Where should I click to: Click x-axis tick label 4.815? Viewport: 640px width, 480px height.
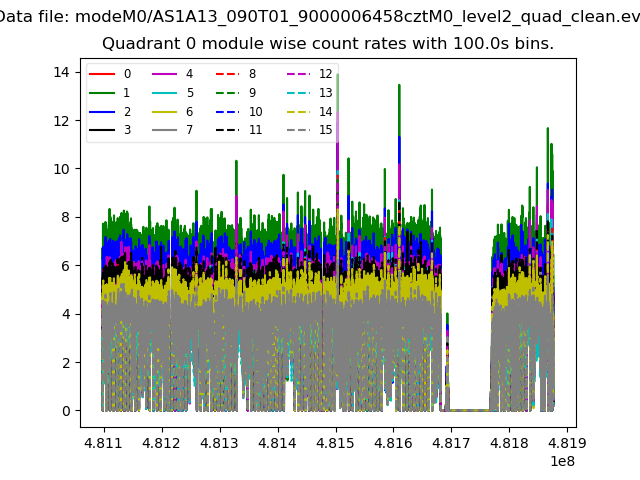[335, 443]
